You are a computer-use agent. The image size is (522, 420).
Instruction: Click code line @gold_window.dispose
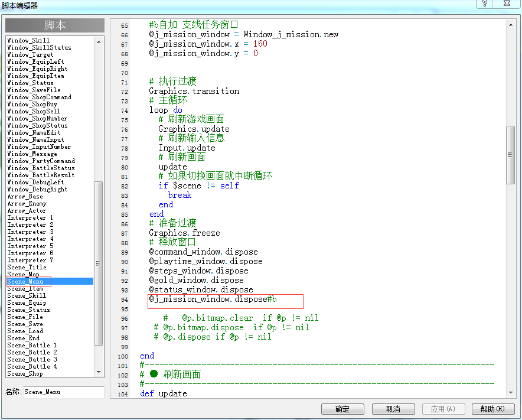[x=197, y=280]
